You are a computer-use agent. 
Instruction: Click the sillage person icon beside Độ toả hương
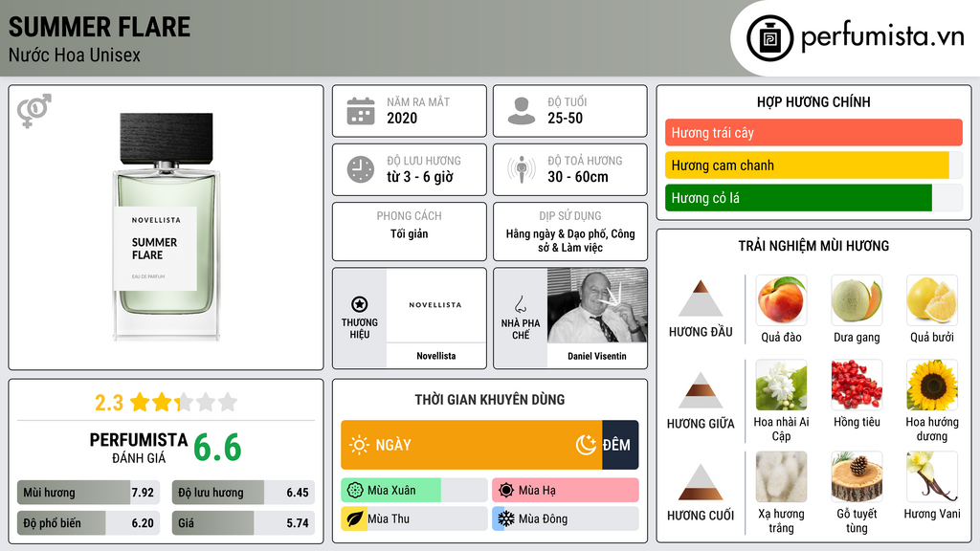click(522, 169)
